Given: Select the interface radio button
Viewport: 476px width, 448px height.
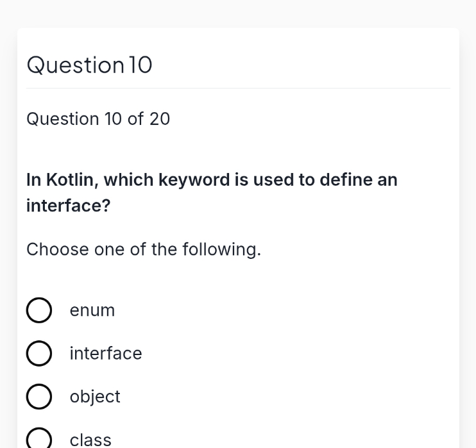Looking at the screenshot, I should pos(39,353).
